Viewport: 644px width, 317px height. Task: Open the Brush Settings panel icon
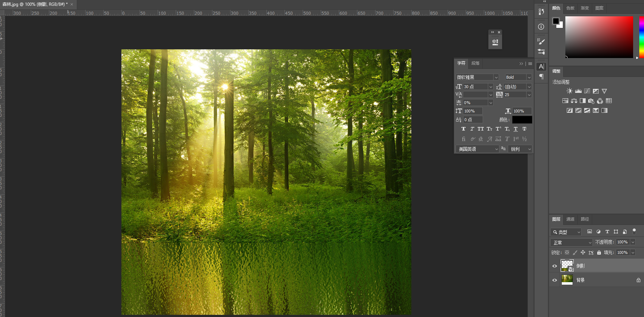pyautogui.click(x=541, y=41)
